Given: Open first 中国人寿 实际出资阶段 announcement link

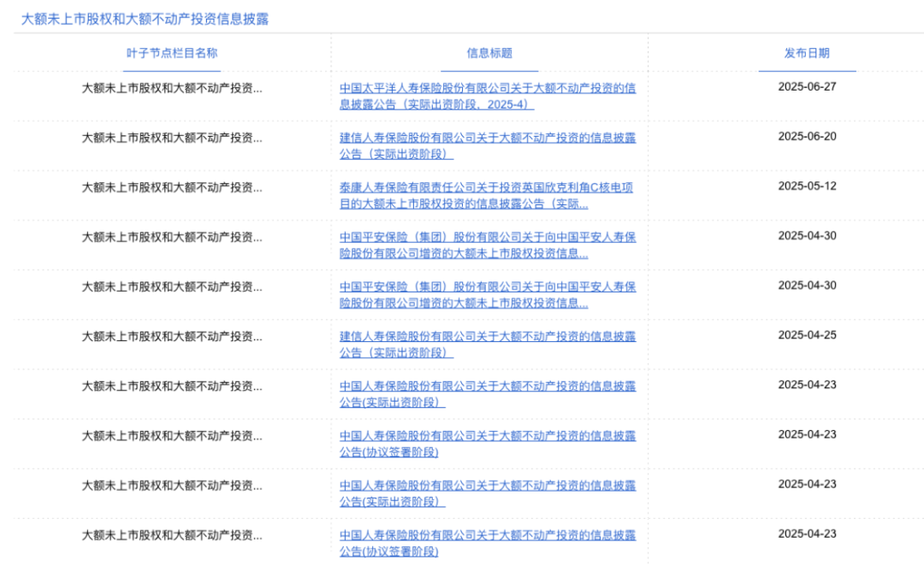Looking at the screenshot, I should tap(487, 386).
